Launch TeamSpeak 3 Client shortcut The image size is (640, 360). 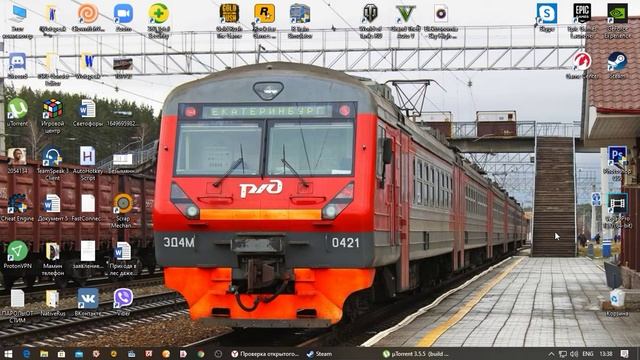tap(52, 156)
